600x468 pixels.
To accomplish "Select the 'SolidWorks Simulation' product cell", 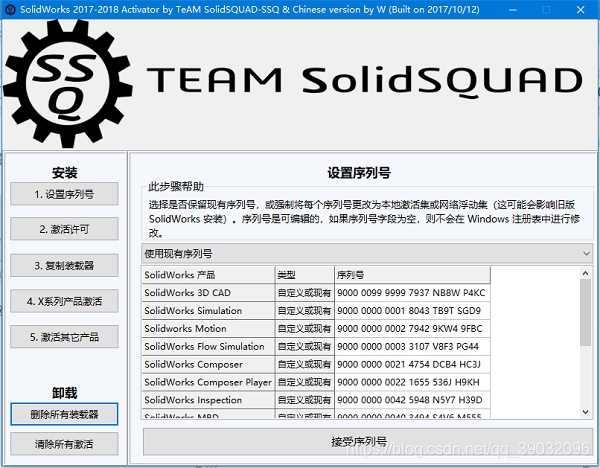I will pos(208,310).
